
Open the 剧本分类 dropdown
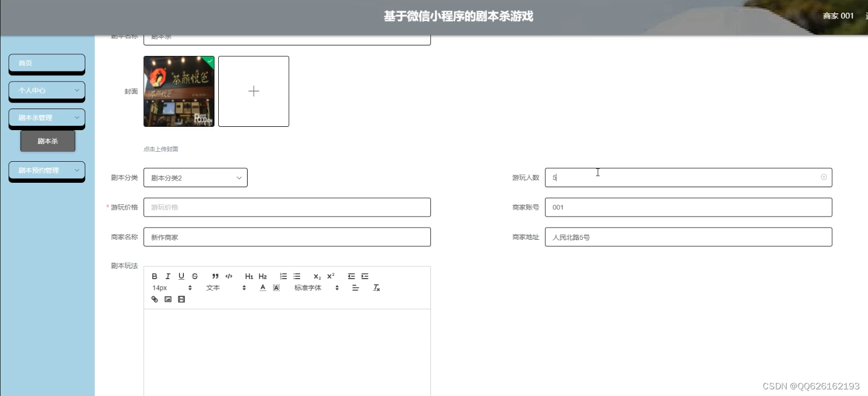tap(195, 177)
